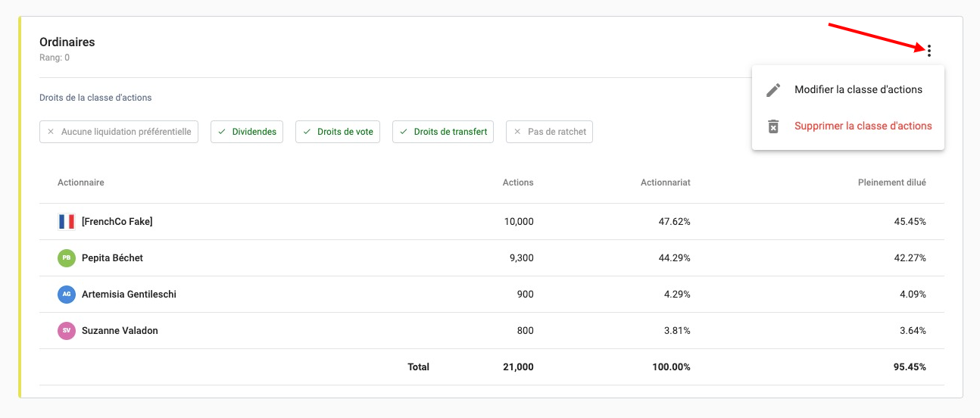Click the Actions column header
The width and height of the screenshot is (980, 418).
click(518, 182)
